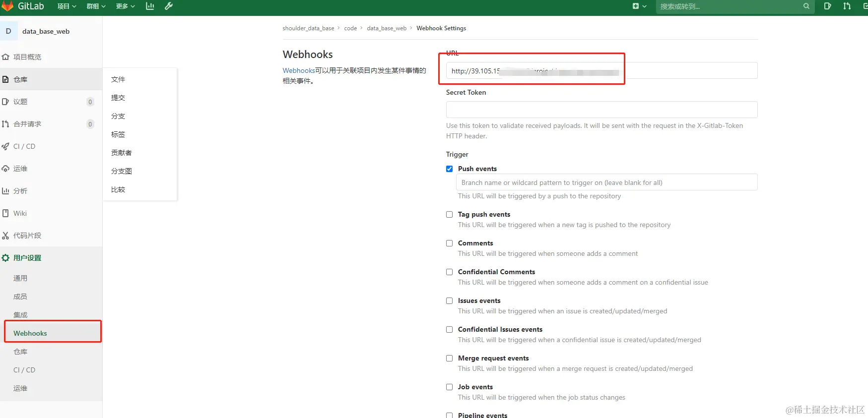Enable the Comments checkbox
The height and width of the screenshot is (418, 868).
pos(450,243)
